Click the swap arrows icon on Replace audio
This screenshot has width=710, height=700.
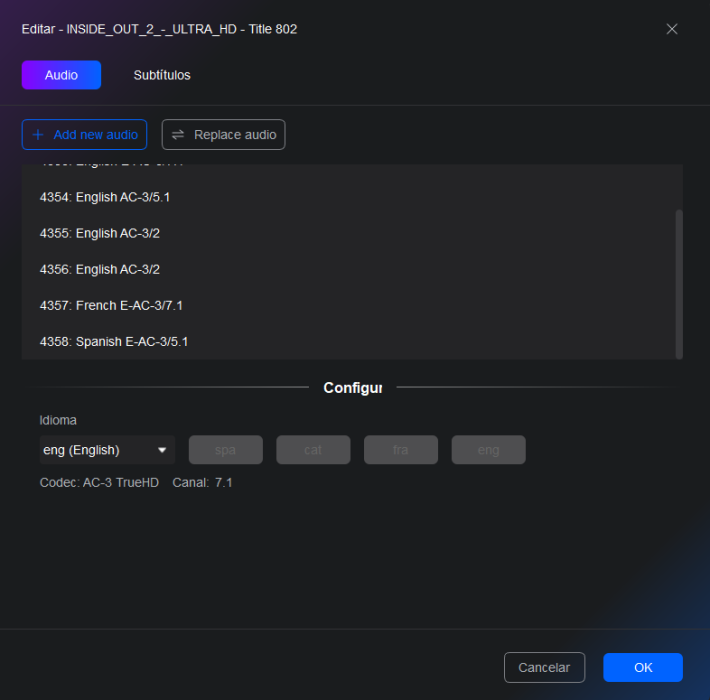tap(178, 134)
